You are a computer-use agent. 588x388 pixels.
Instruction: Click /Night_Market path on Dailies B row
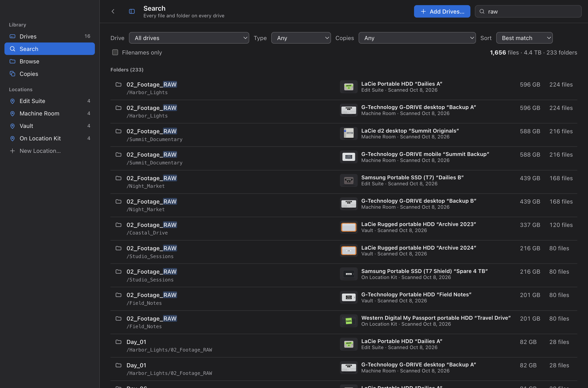click(x=146, y=186)
